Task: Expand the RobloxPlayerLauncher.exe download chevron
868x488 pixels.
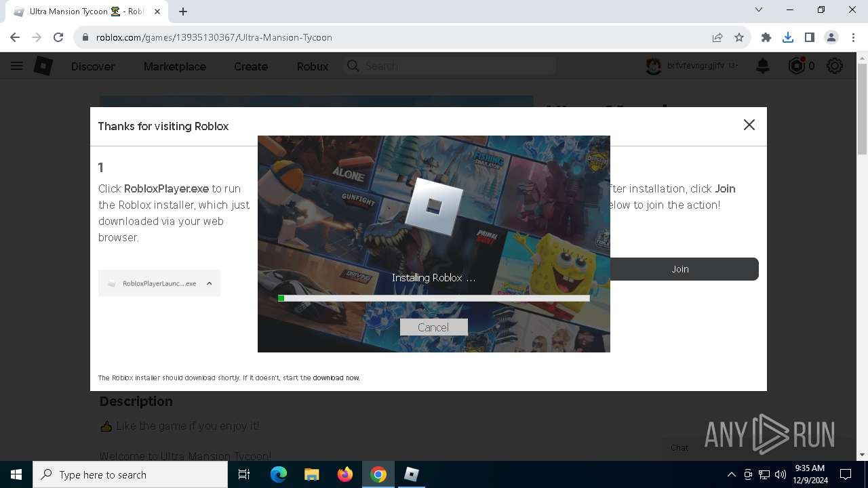Action: [209, 283]
